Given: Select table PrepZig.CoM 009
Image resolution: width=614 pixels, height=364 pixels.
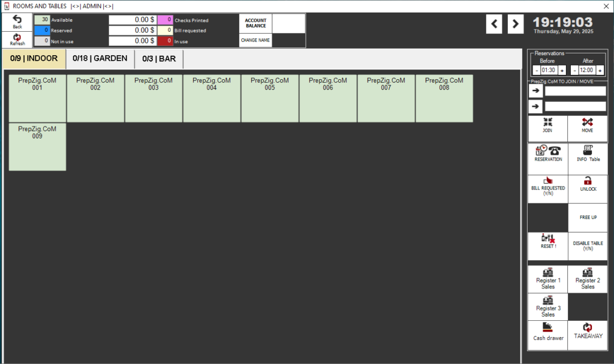Looking at the screenshot, I should tap(37, 147).
